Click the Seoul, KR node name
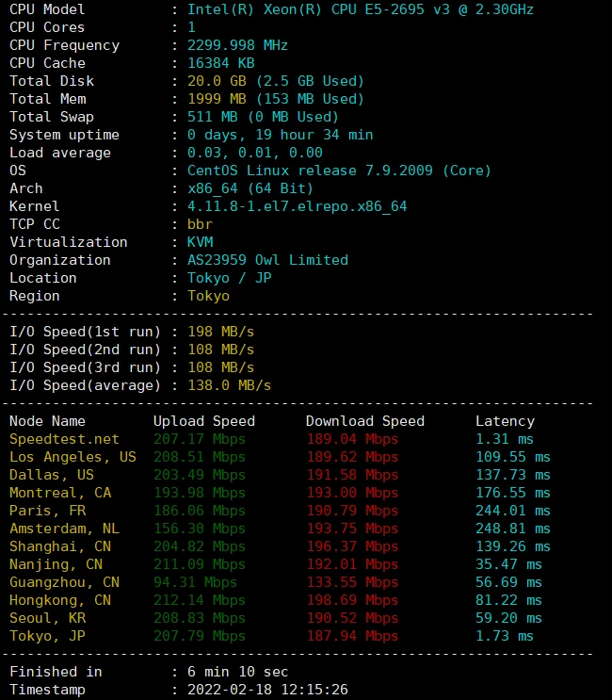 click(48, 618)
